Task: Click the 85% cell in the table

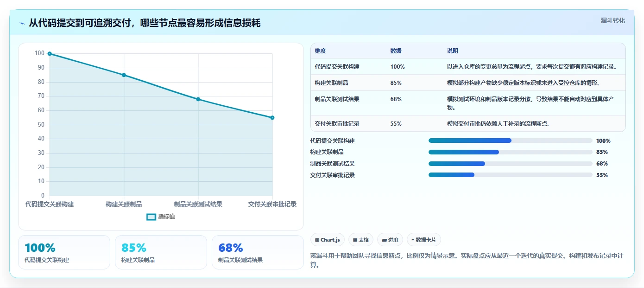Action: click(x=396, y=83)
